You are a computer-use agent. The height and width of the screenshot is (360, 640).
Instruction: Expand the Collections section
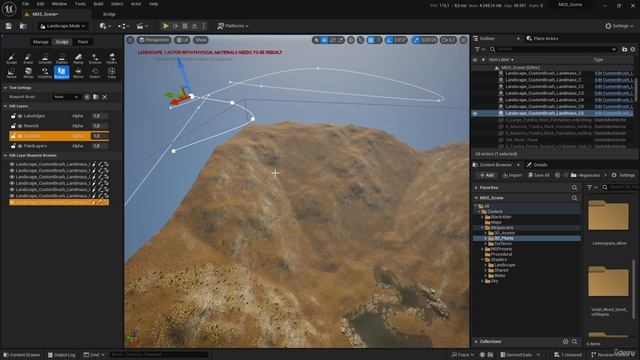[x=476, y=341]
